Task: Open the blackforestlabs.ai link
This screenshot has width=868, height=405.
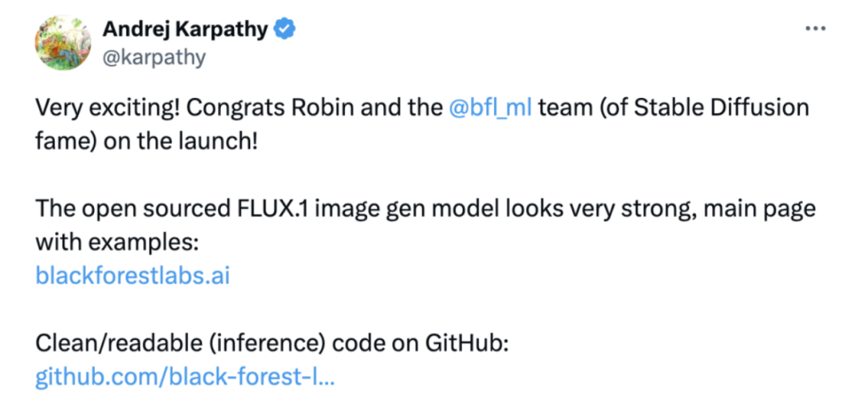Action: point(133,276)
